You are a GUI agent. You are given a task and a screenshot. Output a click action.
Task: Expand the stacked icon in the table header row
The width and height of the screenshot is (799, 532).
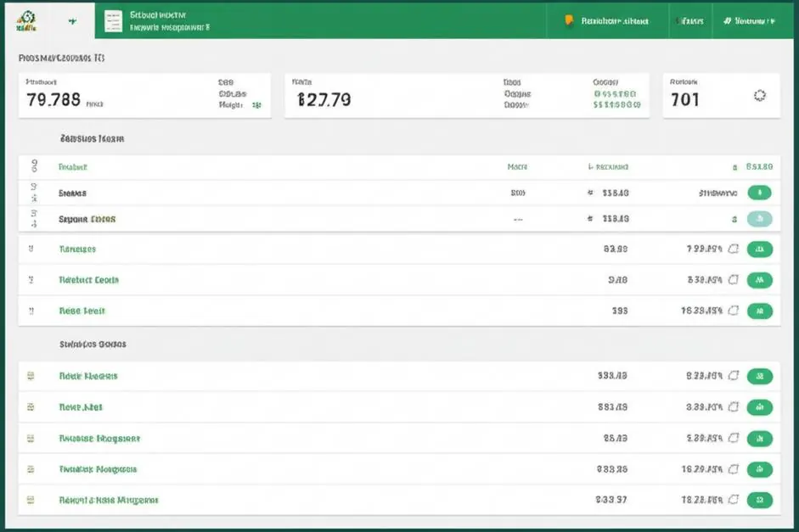pos(34,166)
